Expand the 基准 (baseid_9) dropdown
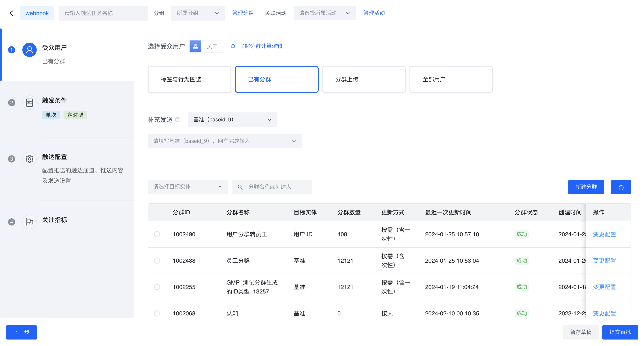 click(232, 120)
